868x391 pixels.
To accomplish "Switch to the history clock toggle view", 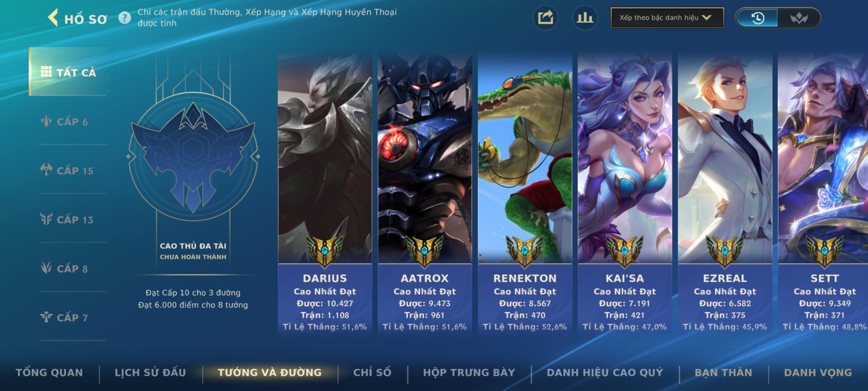I will [x=757, y=18].
